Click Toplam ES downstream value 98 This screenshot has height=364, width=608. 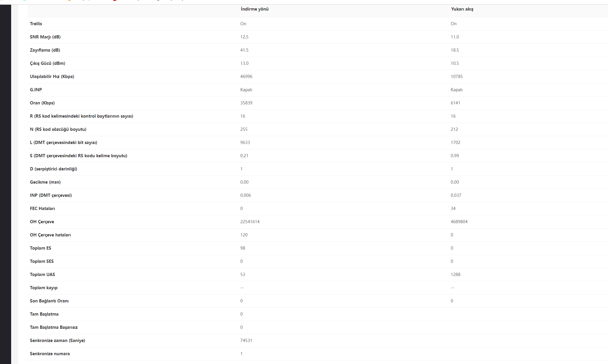click(x=243, y=248)
